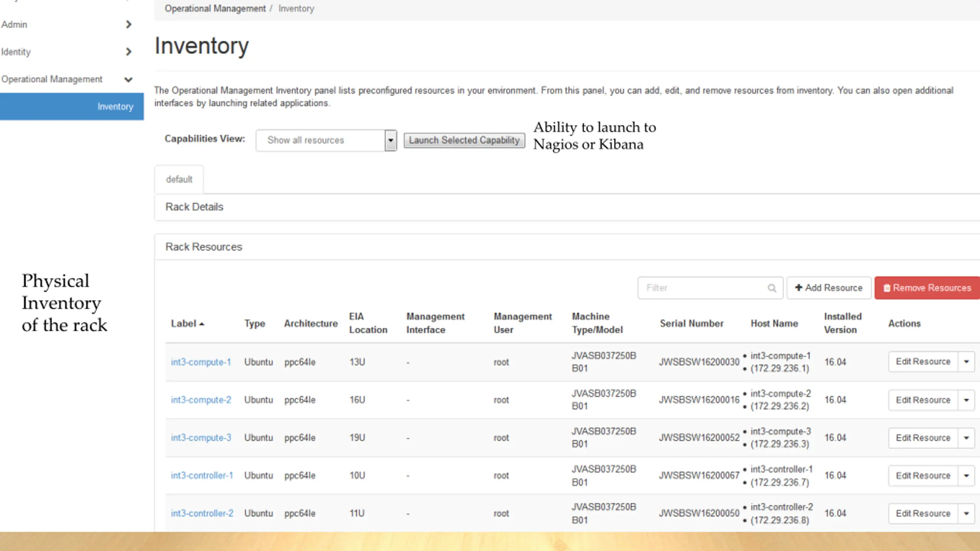Expand the Identity sidebar chevron

click(129, 52)
